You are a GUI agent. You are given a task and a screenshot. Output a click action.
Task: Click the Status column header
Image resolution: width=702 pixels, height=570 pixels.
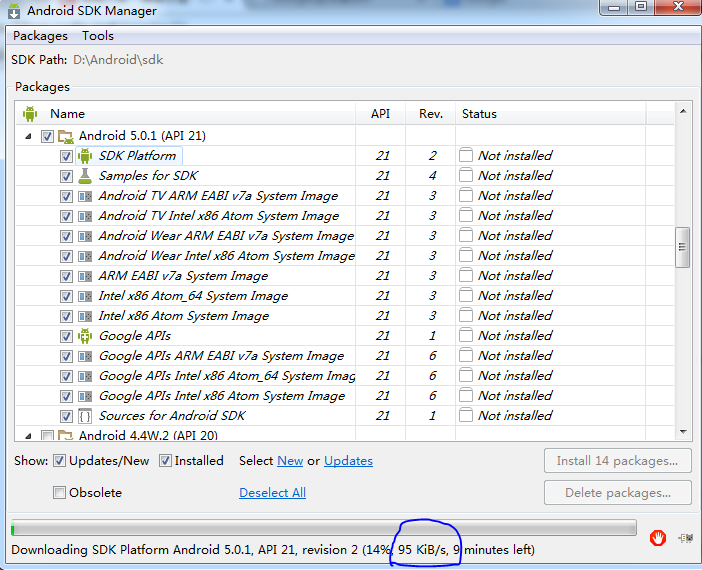pyautogui.click(x=551, y=114)
